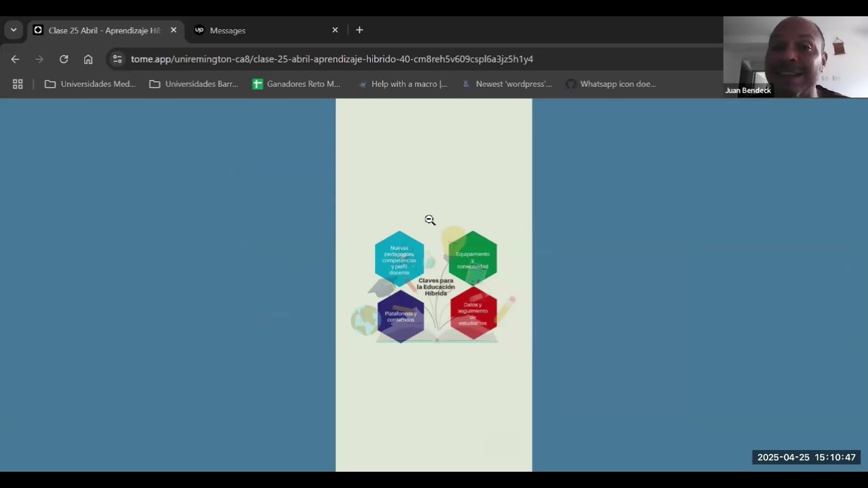Open the Ganadores Reto M... spreadsheet bookmark
868x488 pixels.
[x=296, y=84]
